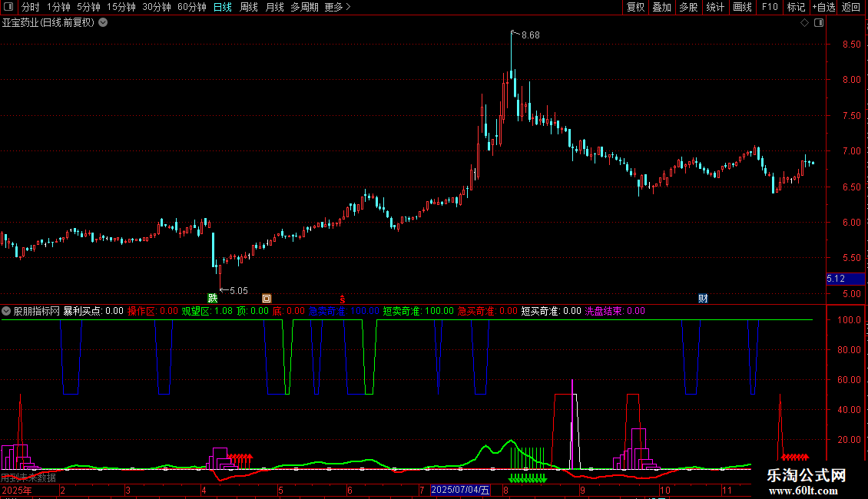
Task: Toggle the left sidebar panel icon
Action: tap(8, 7)
